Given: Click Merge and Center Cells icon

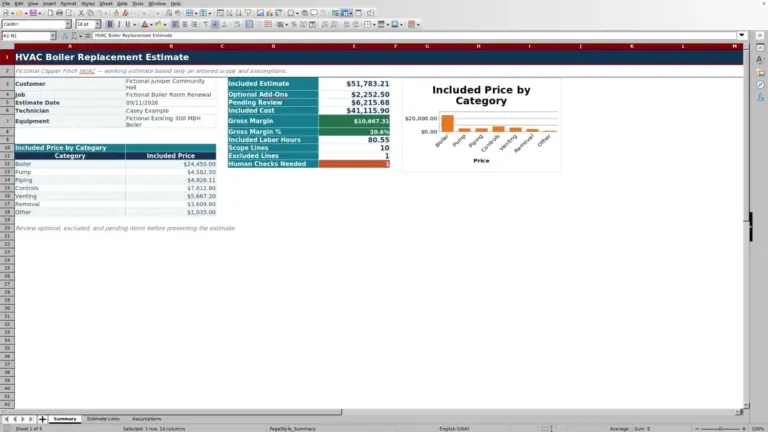Looking at the screenshot, I should coord(249,24).
